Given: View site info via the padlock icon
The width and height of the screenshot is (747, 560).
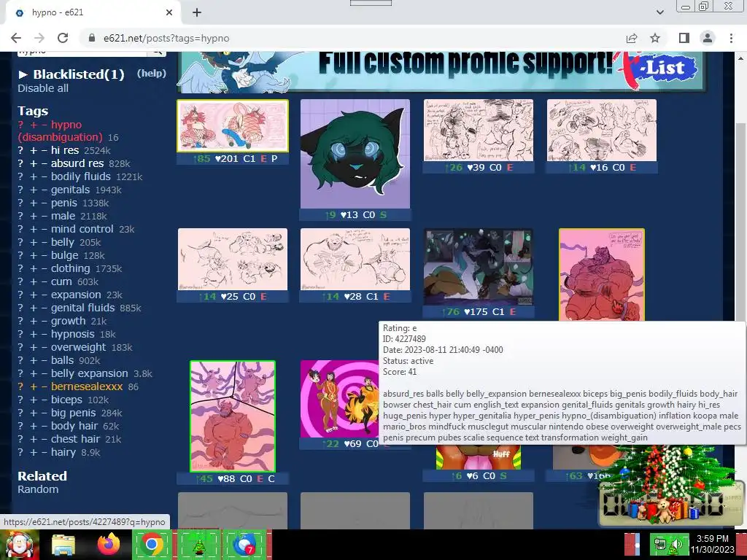Looking at the screenshot, I should (x=92, y=38).
